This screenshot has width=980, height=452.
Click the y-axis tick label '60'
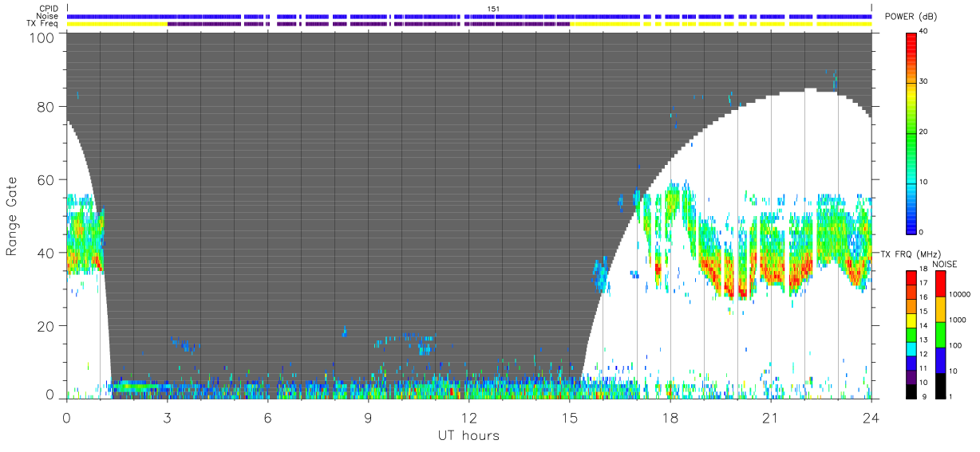pyautogui.click(x=45, y=179)
